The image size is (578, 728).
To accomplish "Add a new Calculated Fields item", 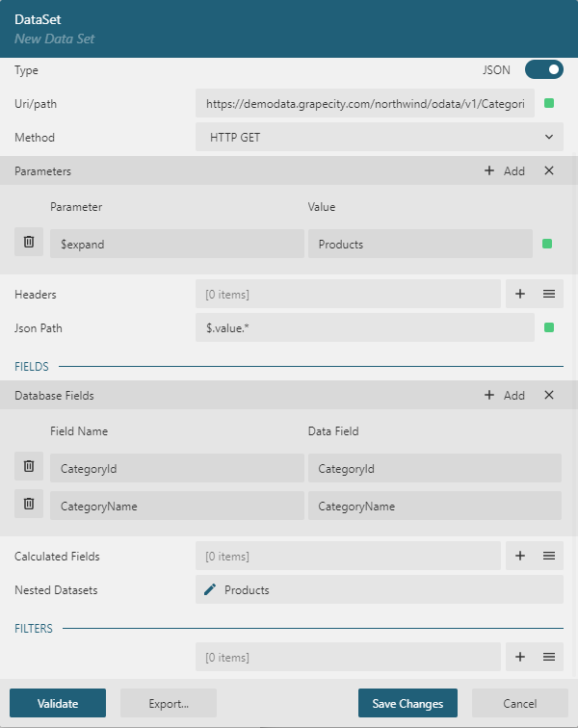I will pyautogui.click(x=520, y=556).
